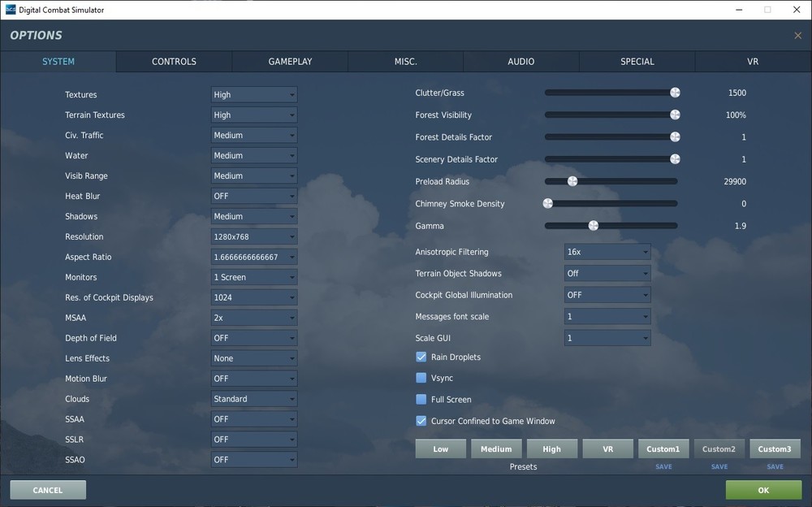Enable Vsync
Image resolution: width=812 pixels, height=507 pixels.
[421, 378]
